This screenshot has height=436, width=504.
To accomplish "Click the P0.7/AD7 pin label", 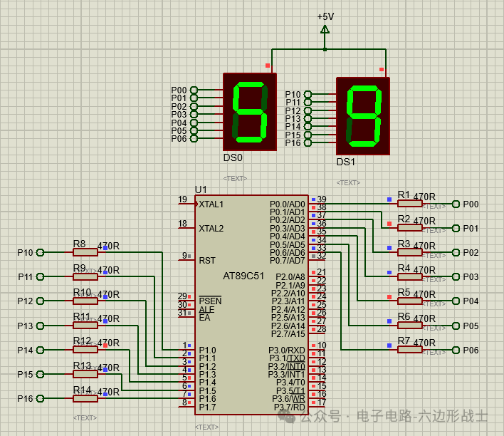I will pos(288,261).
